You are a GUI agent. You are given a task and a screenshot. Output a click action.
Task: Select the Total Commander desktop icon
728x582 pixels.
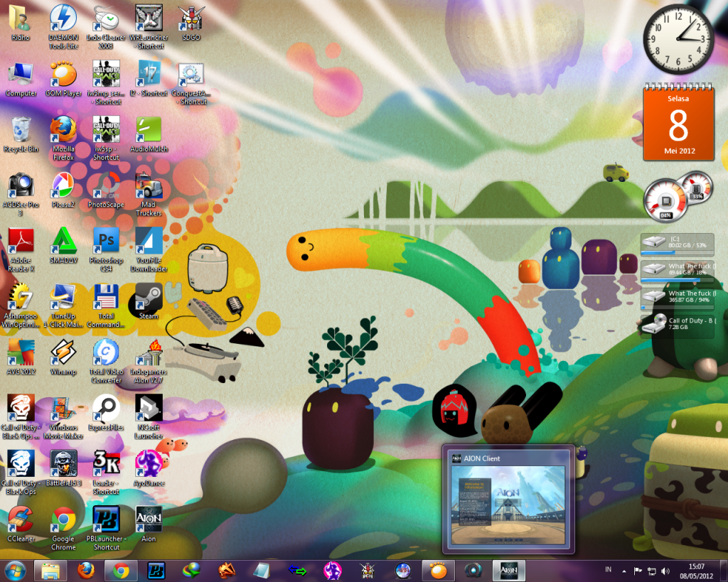click(x=106, y=306)
